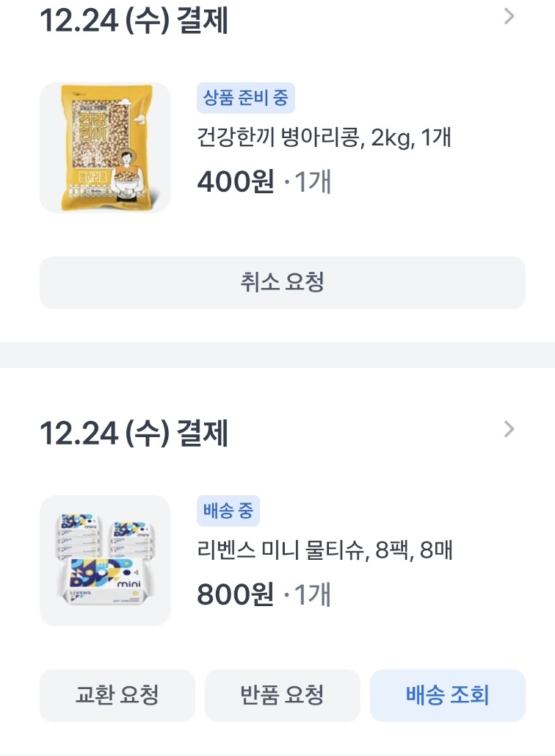
Task: Tap the 상품 준비 중 status badge
Action: pyautogui.click(x=245, y=98)
